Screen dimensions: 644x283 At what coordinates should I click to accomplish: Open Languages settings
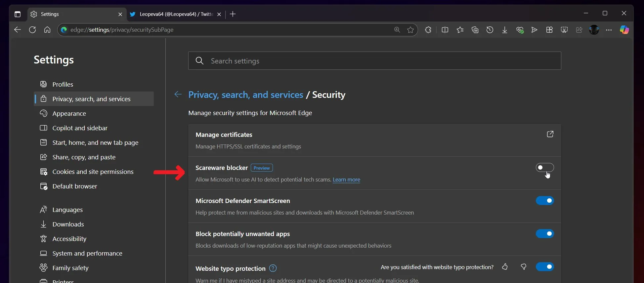point(94,210)
